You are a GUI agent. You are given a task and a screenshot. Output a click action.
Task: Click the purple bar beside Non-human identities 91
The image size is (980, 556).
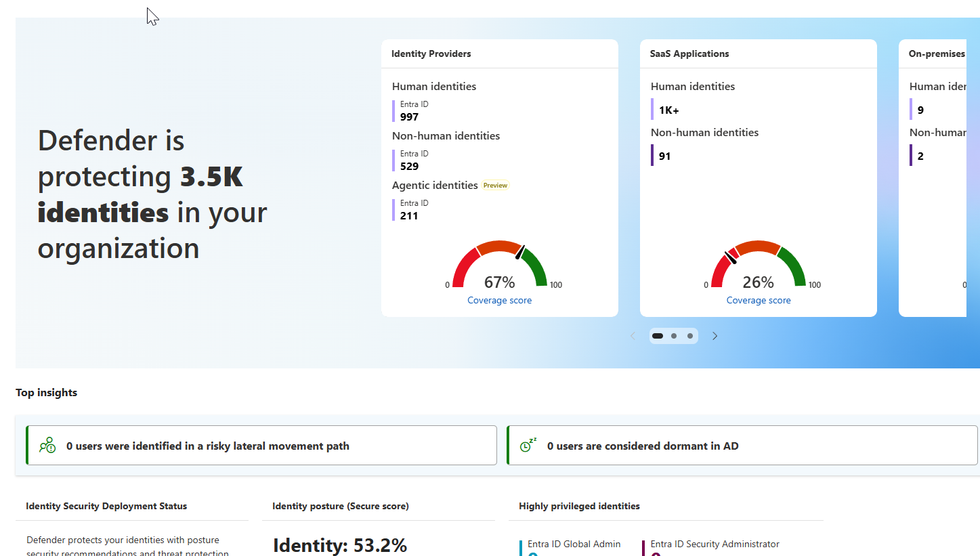point(653,155)
